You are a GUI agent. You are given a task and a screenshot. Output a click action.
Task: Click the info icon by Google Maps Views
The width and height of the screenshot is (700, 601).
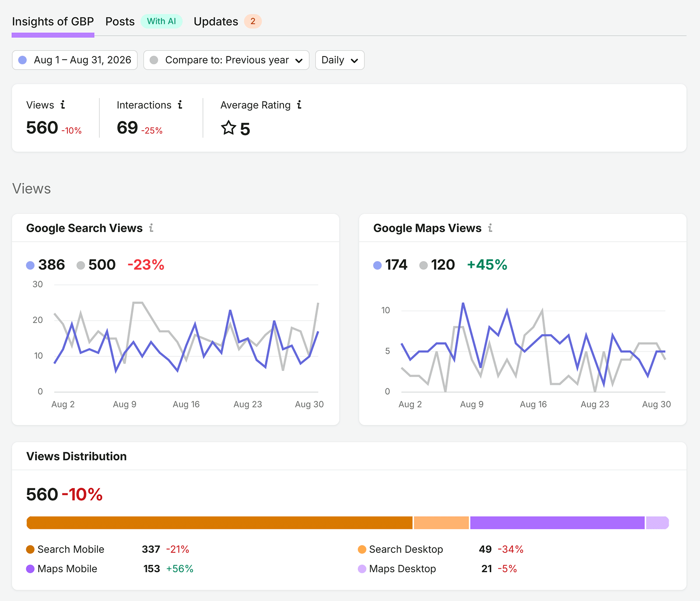tap(490, 228)
